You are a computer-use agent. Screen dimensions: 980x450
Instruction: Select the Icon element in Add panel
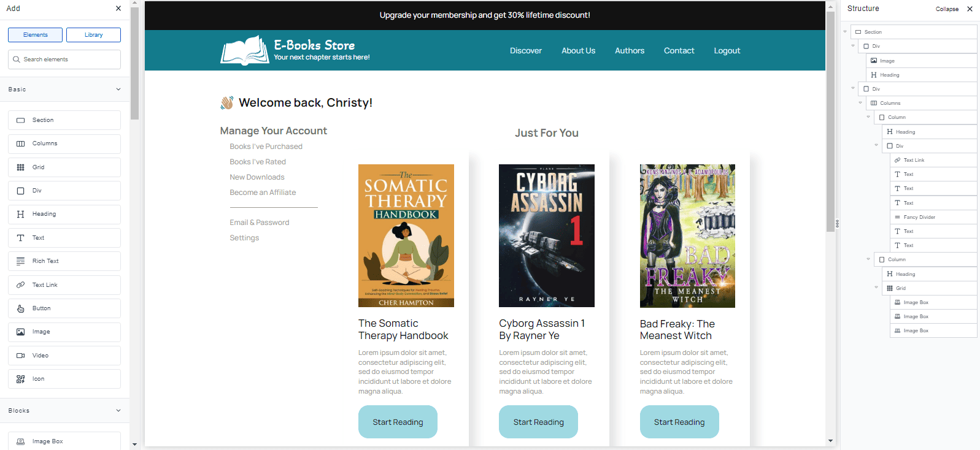click(x=21, y=379)
